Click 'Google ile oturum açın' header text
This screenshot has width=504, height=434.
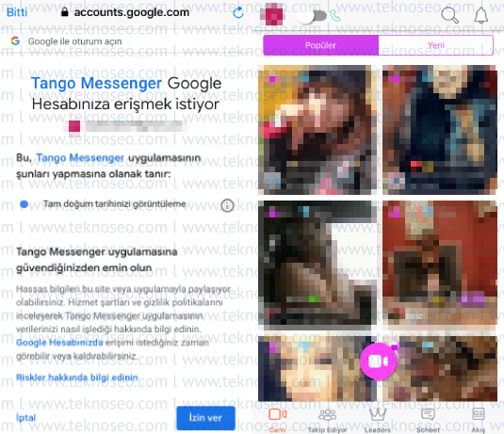[x=74, y=41]
